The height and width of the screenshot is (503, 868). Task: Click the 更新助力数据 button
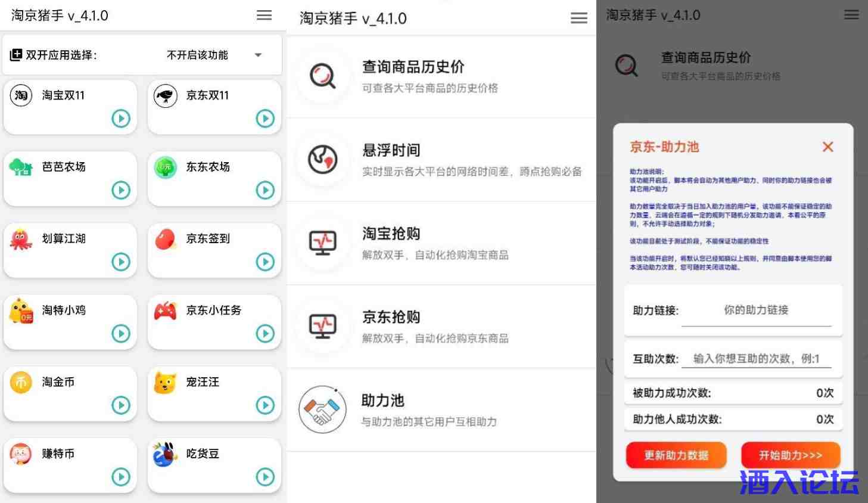pyautogui.click(x=676, y=455)
